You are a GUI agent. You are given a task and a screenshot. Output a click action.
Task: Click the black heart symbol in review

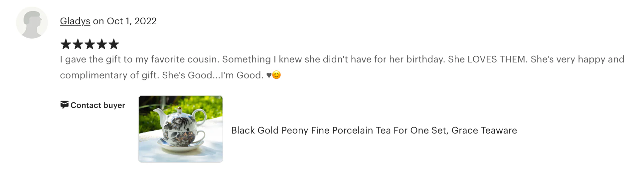click(269, 75)
